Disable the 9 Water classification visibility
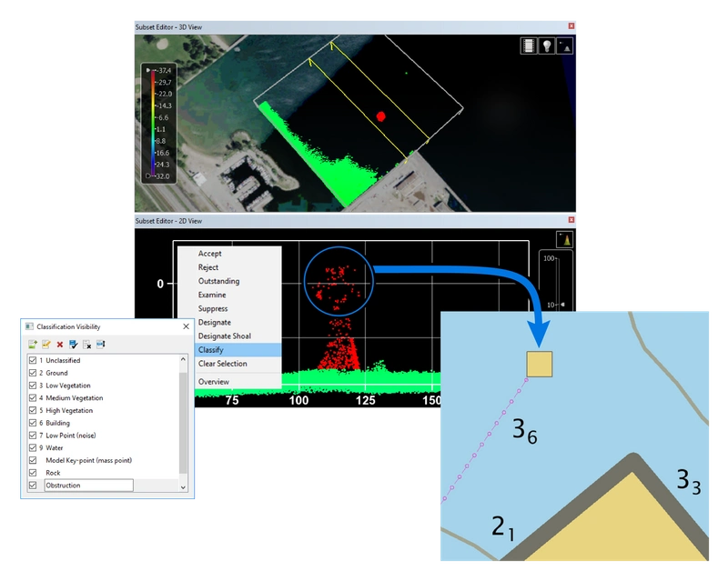 coord(32,447)
